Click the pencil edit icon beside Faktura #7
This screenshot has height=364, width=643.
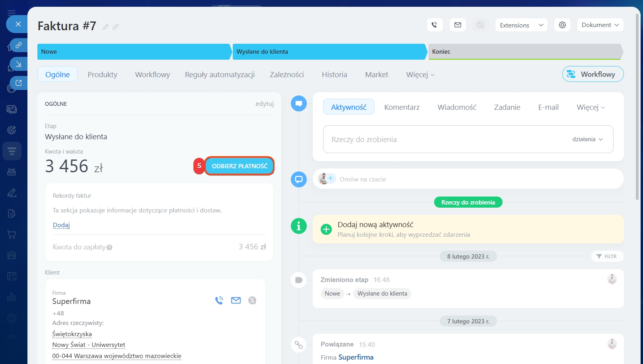tap(105, 27)
